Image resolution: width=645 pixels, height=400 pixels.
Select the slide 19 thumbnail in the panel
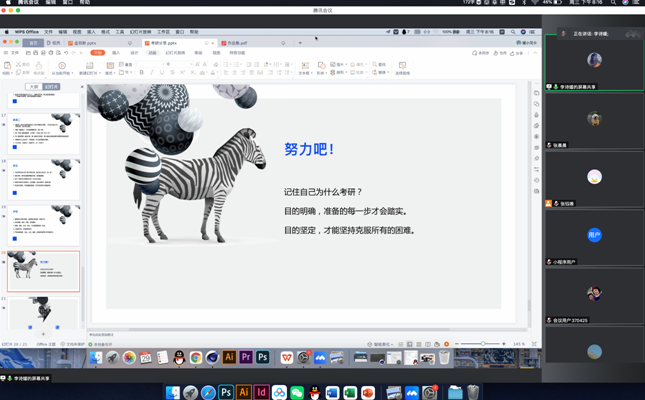44,225
